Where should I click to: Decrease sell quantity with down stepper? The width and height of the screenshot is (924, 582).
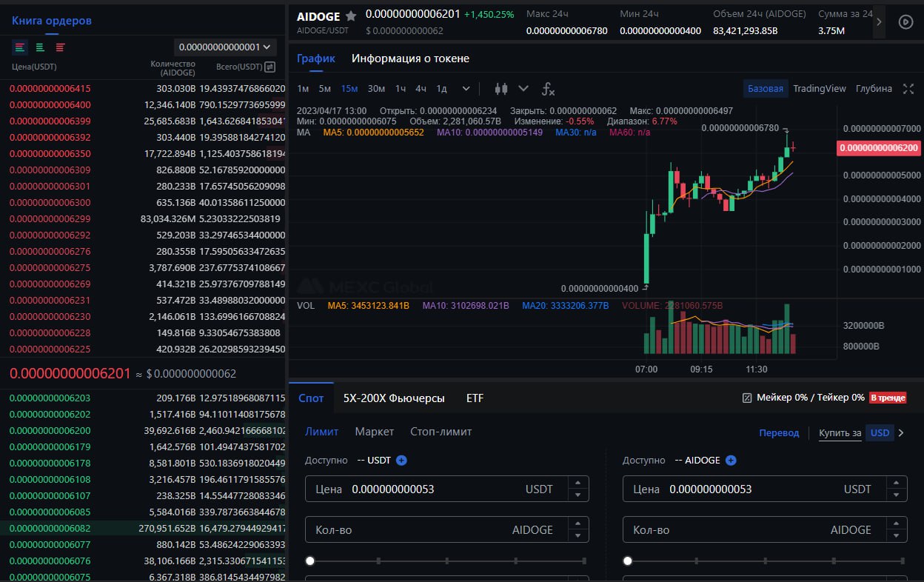point(897,537)
